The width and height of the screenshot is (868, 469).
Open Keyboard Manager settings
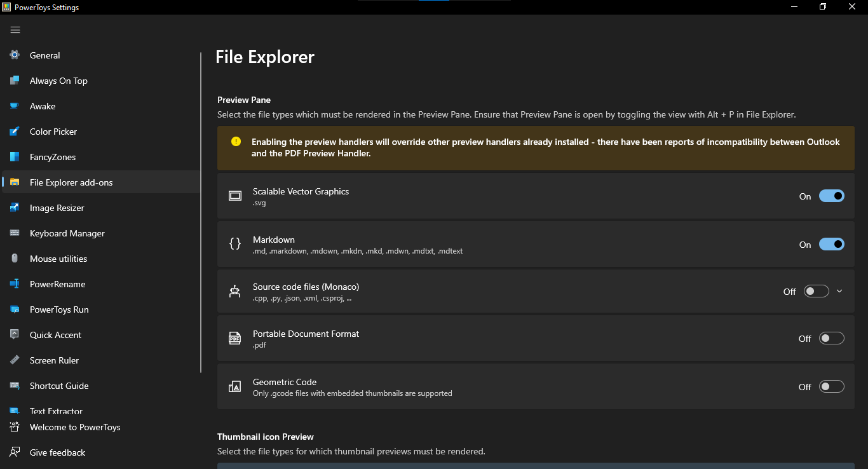tap(101, 233)
